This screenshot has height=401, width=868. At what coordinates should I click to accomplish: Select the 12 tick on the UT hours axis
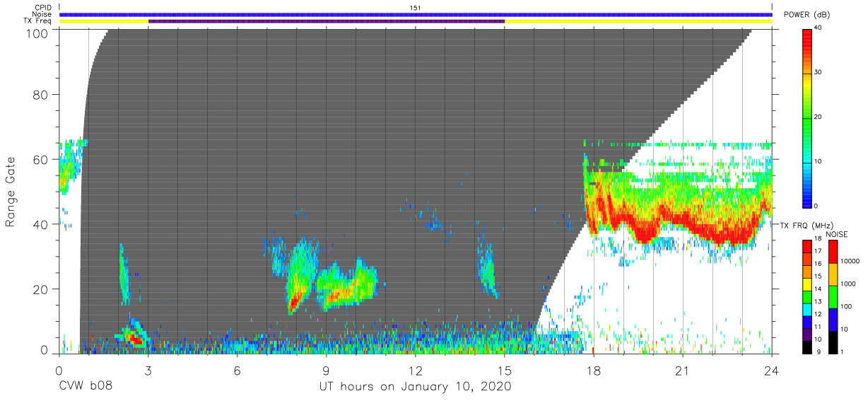pos(416,370)
